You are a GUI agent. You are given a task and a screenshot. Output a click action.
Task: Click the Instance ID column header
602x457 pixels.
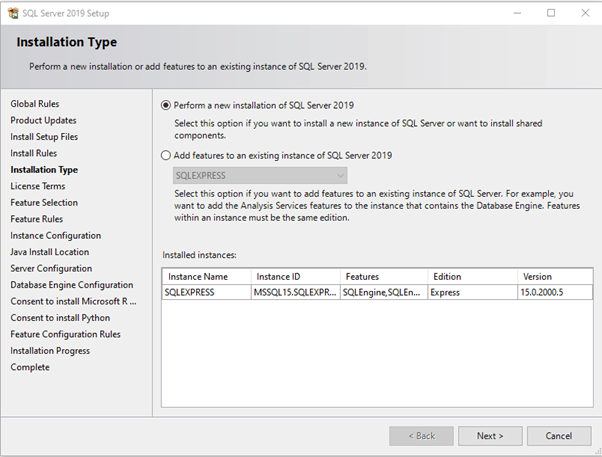pos(296,277)
